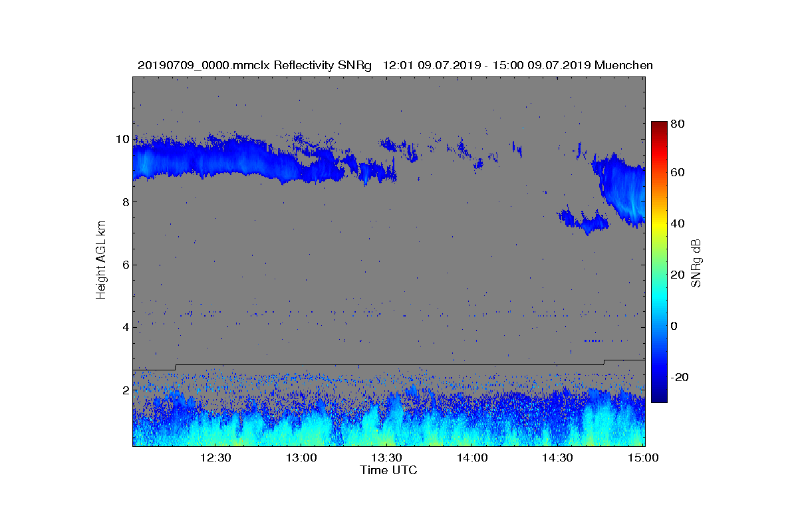
Task: Click the colorbar value label 20
Action: [x=678, y=275]
